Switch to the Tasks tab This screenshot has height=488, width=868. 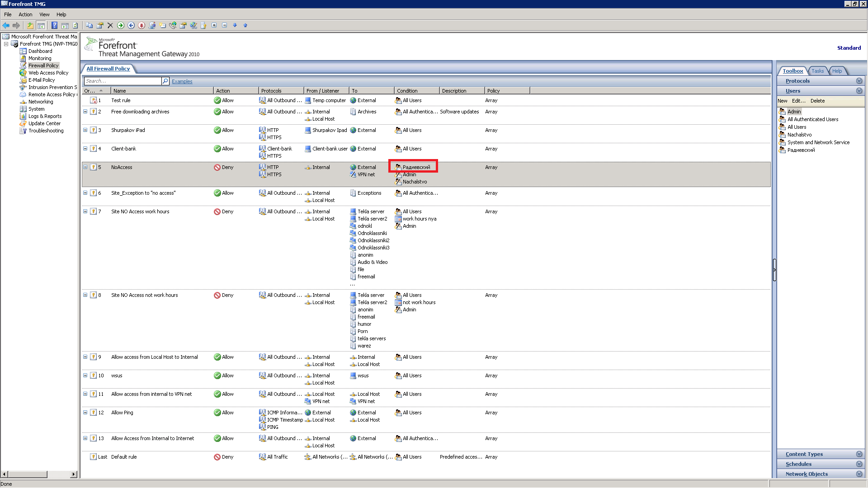click(817, 71)
